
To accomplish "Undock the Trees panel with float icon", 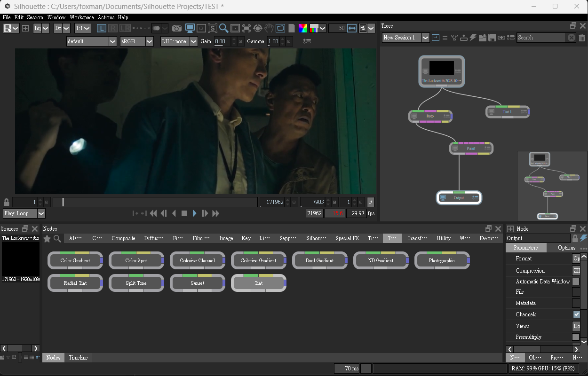I will (x=573, y=26).
